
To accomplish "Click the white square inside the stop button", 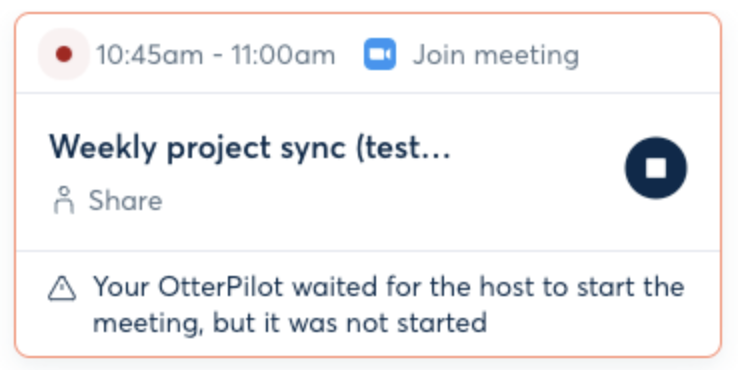I will pos(656,168).
